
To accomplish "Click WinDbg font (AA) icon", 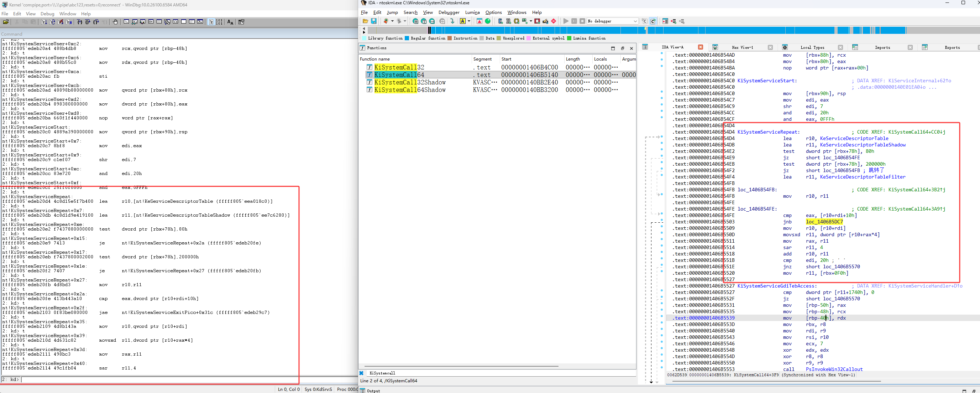I will (230, 22).
